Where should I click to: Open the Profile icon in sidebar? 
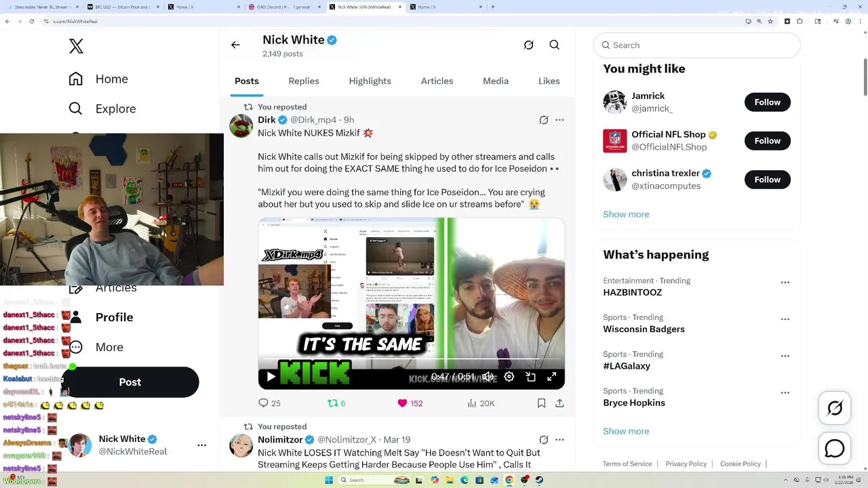(x=76, y=317)
